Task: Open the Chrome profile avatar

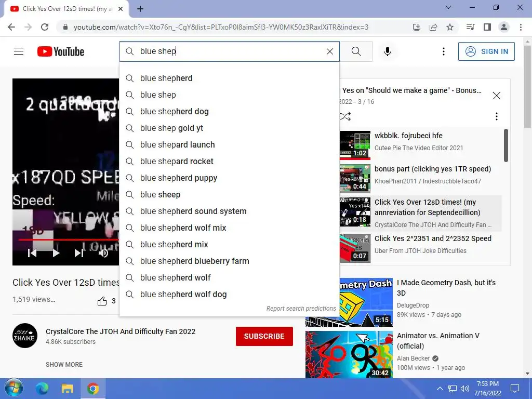Action: [504, 27]
